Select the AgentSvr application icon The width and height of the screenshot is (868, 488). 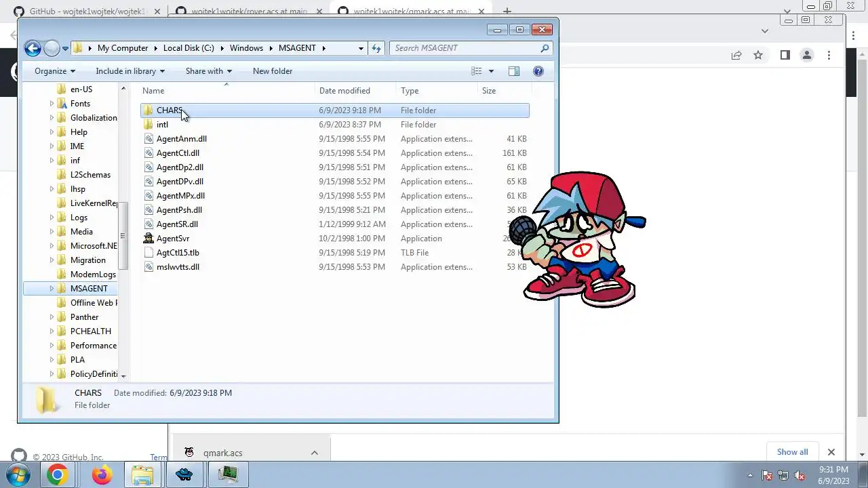coord(149,239)
